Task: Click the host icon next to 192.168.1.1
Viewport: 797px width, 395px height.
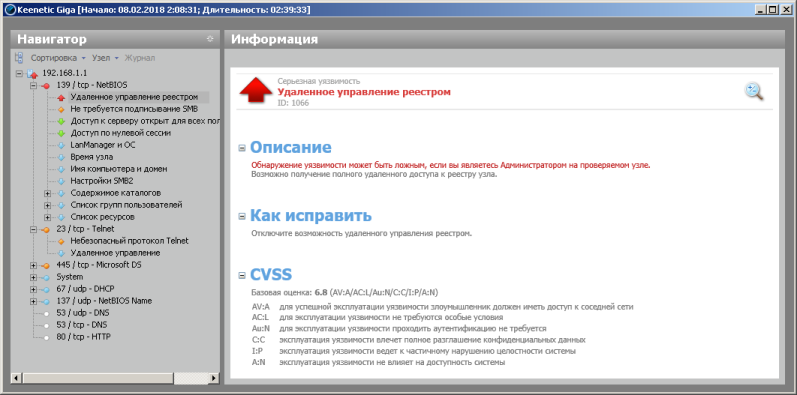Action: point(33,73)
